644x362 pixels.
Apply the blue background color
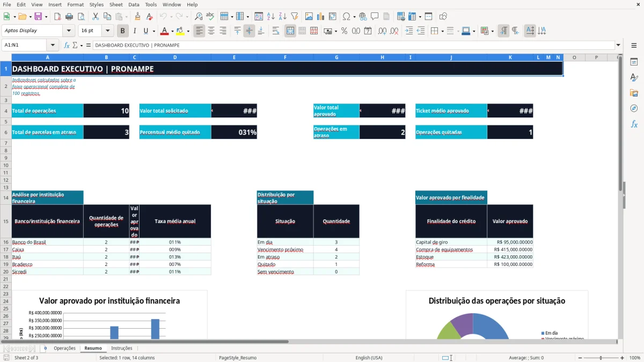[465, 31]
